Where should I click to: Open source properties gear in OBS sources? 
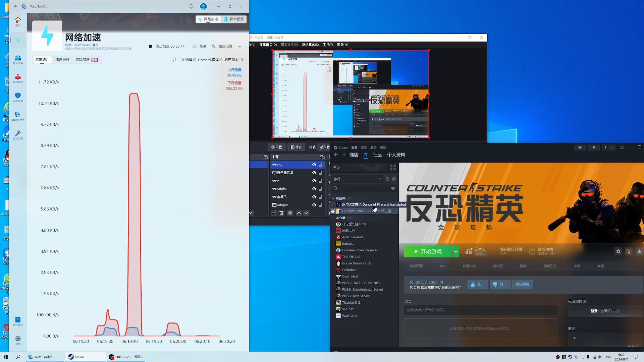pyautogui.click(x=290, y=213)
